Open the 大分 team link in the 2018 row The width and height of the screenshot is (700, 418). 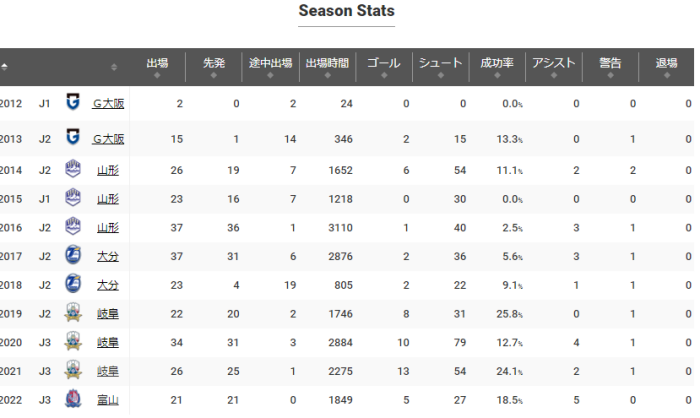click(x=108, y=285)
